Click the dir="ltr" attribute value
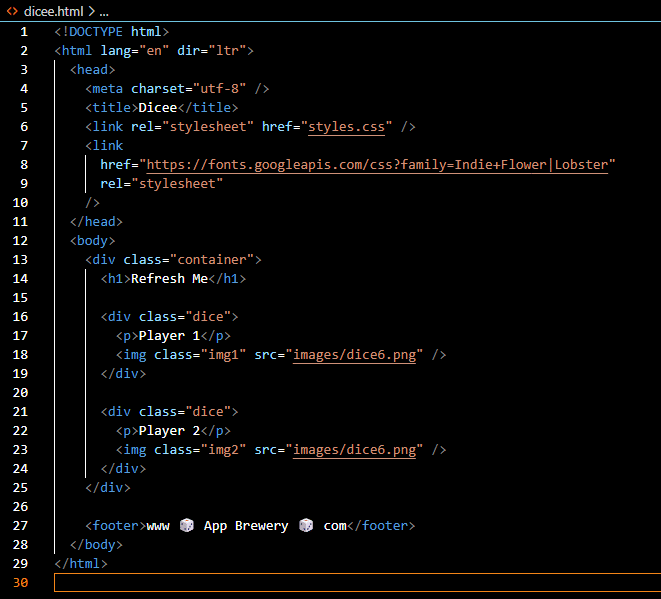The height and width of the screenshot is (599, 661). pyautogui.click(x=231, y=51)
